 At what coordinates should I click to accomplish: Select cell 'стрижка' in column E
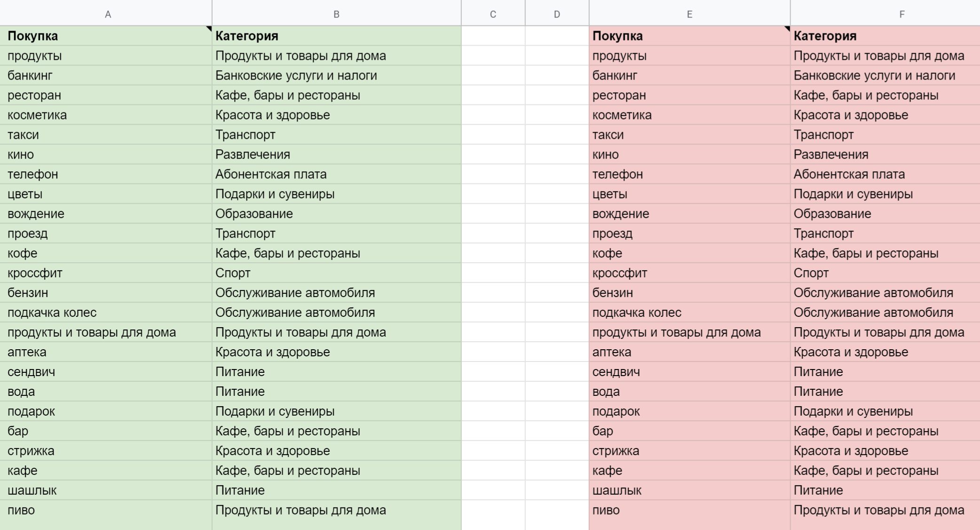click(690, 451)
